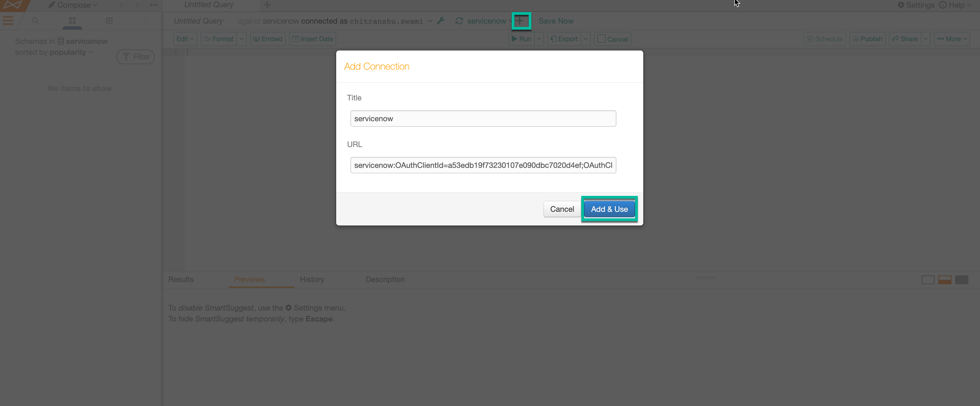This screenshot has width=980, height=406.
Task: Click the Embed button
Action: 268,39
